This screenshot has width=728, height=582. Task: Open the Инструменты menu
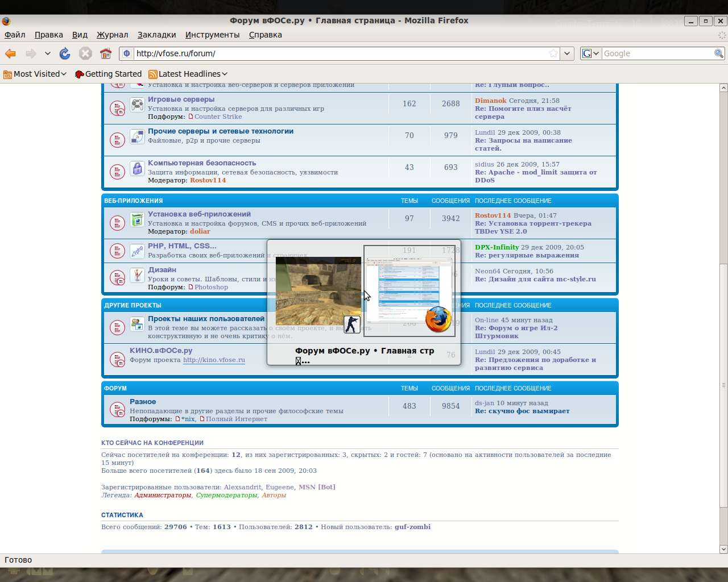(212, 35)
